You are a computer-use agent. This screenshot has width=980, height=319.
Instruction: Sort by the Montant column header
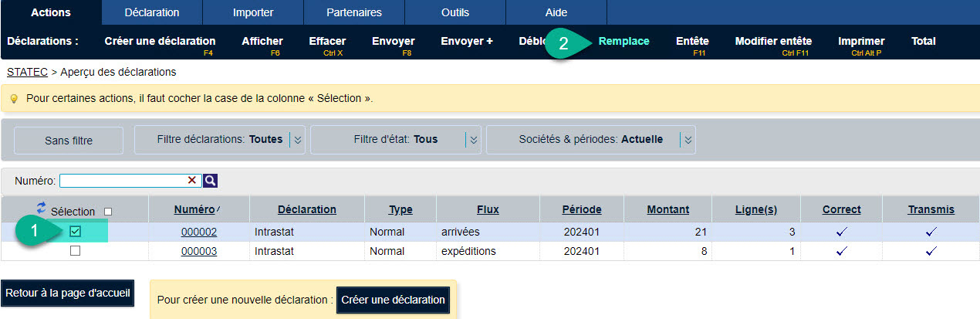[x=668, y=209]
